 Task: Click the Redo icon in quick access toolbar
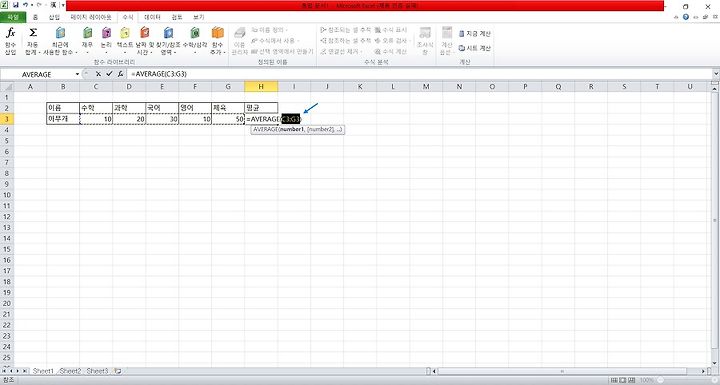point(39,5)
